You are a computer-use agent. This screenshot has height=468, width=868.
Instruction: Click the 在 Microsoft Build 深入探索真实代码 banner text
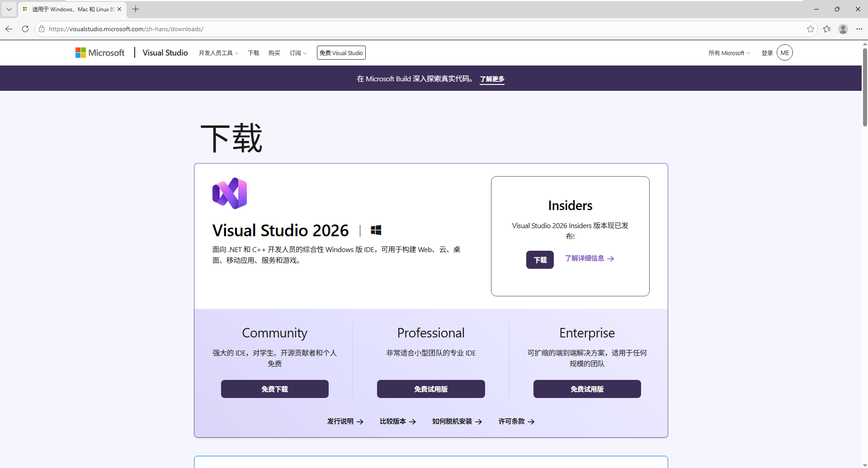pos(415,79)
